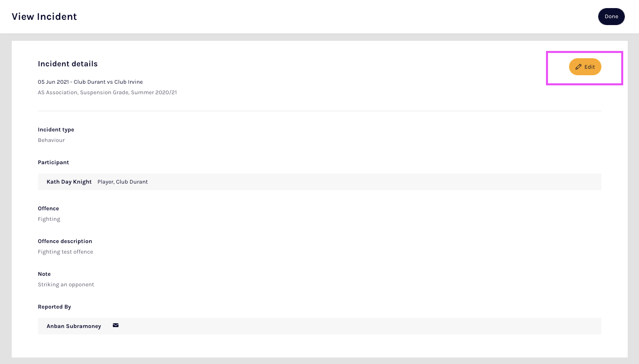This screenshot has width=639, height=364.
Task: Click the Incident details heading
Action: 68,64
